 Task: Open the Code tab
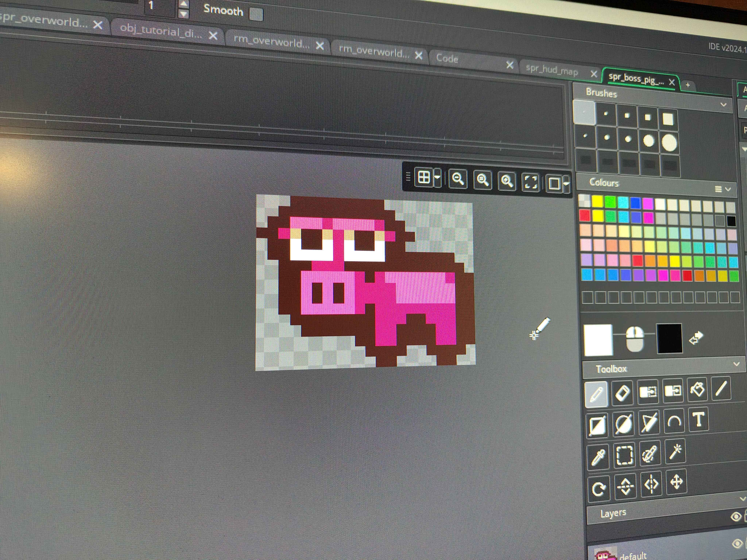pos(447,58)
